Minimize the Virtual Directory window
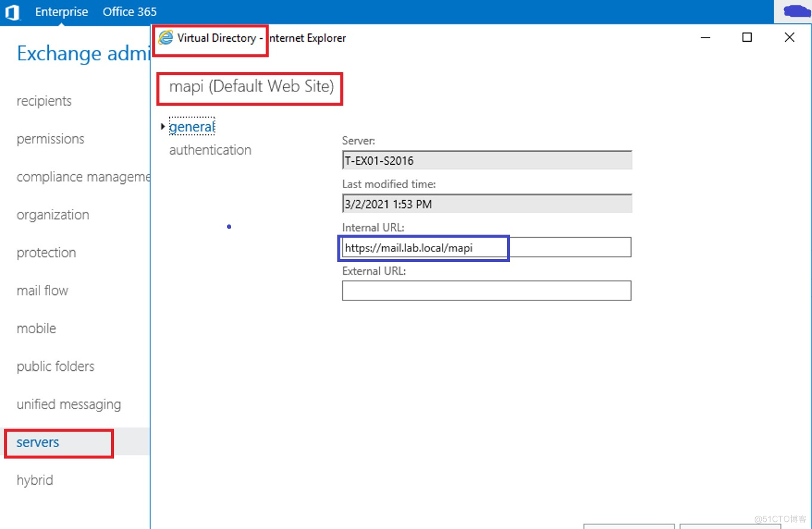The image size is (812, 529). point(706,38)
